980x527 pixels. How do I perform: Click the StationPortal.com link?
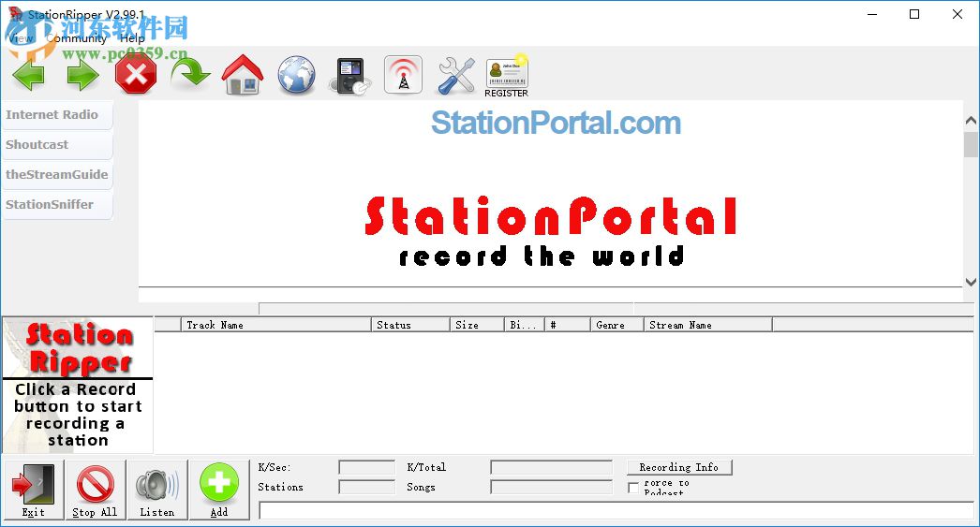coord(556,123)
